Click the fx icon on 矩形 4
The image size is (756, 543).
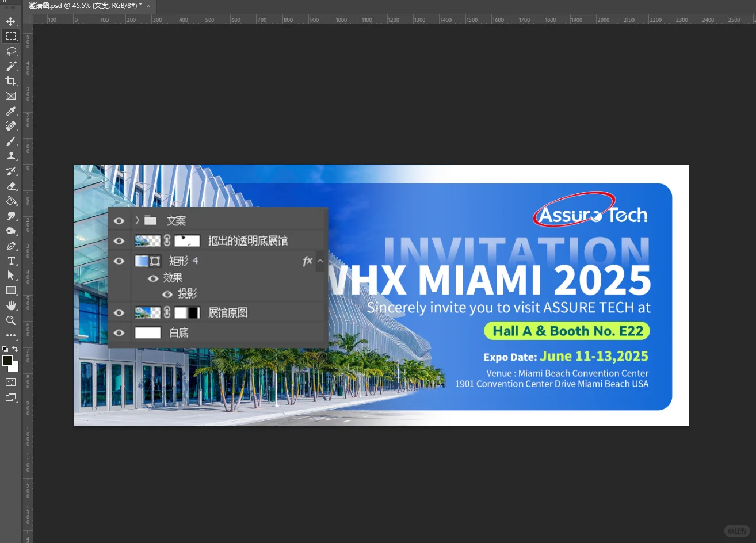click(x=307, y=261)
